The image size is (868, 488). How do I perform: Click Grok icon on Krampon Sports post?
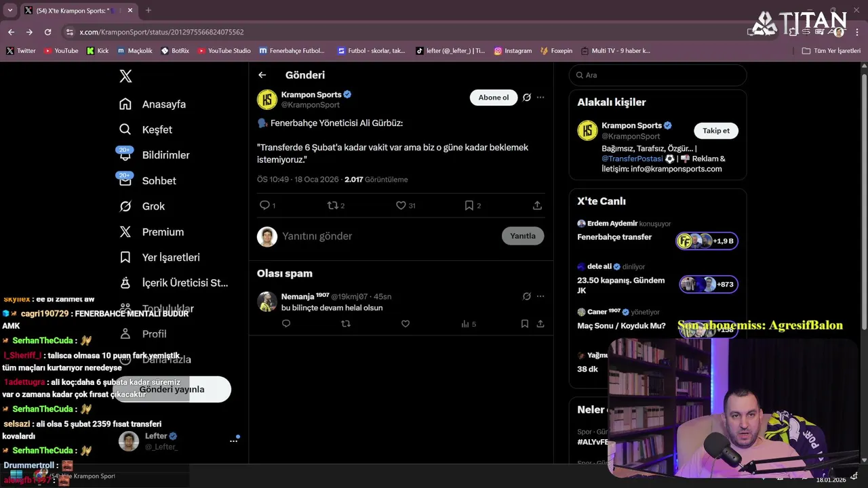click(x=527, y=98)
